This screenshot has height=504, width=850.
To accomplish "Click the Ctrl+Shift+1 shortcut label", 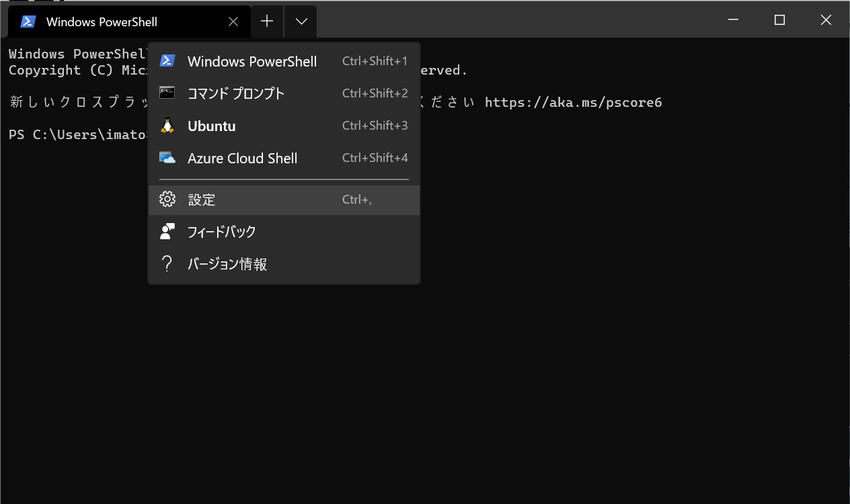I will (x=375, y=61).
